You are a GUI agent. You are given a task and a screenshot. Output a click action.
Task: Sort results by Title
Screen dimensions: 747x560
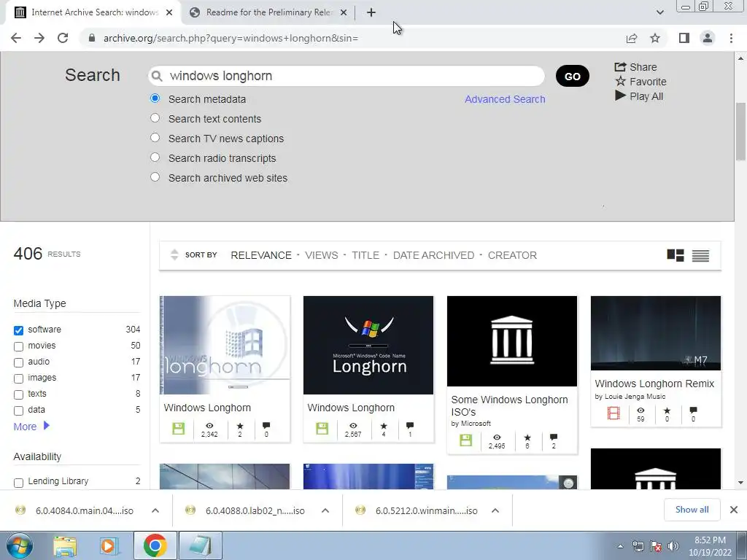coord(365,255)
